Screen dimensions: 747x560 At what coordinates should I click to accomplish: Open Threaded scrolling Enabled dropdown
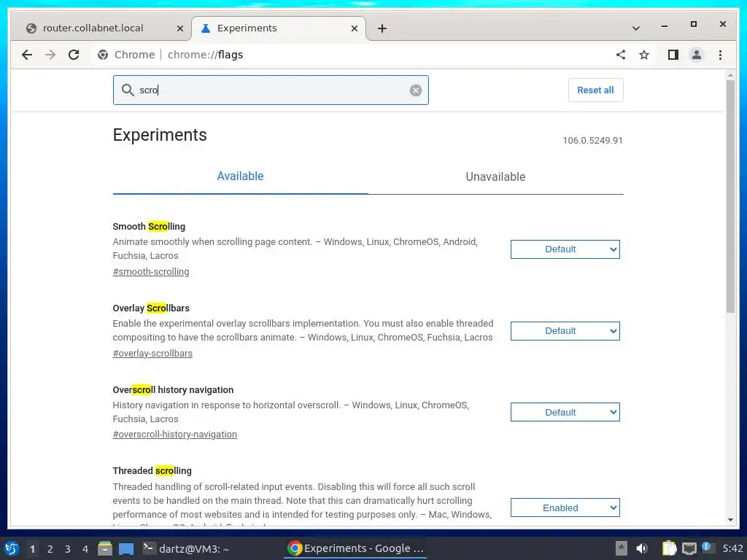[565, 507]
